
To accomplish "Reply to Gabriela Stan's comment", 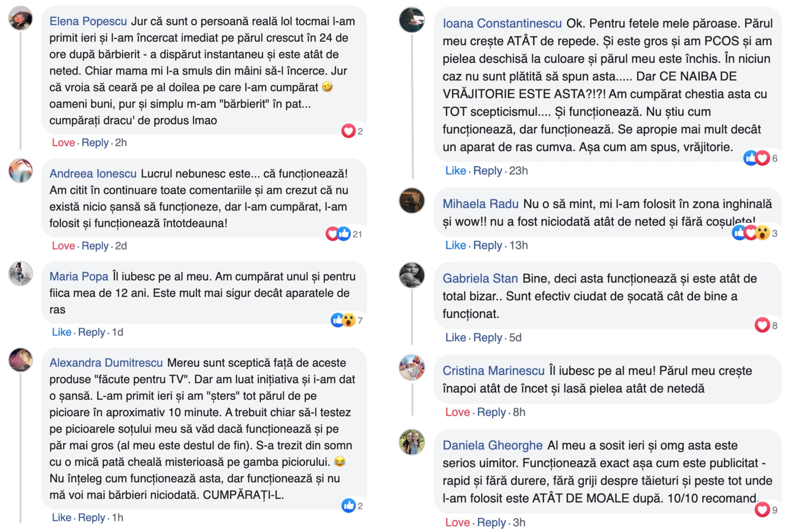I will tap(487, 337).
